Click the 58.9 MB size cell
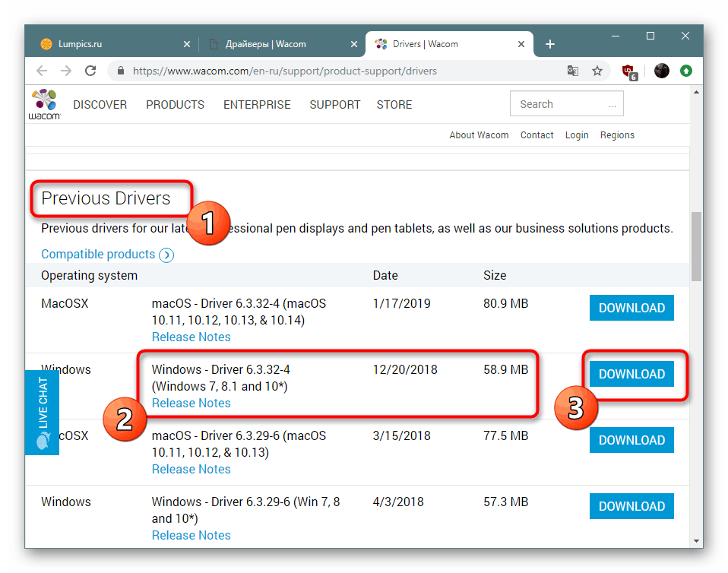Viewport: 728px width, 573px height. (x=505, y=369)
